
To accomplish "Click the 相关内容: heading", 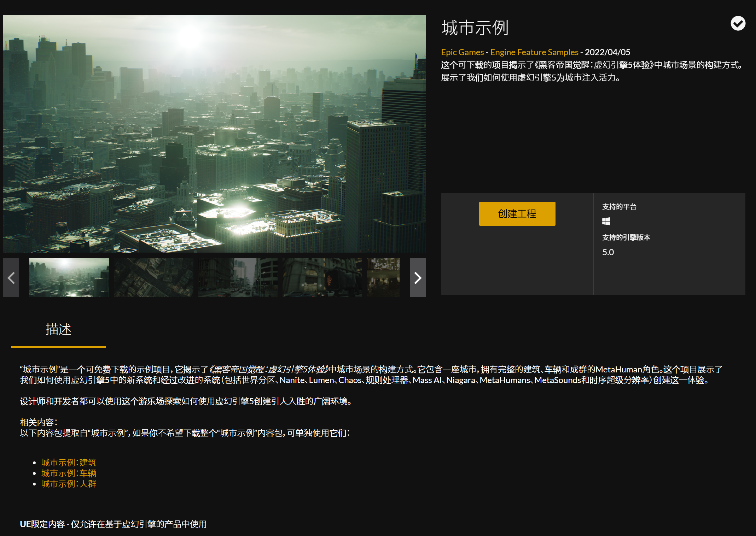I will (x=39, y=422).
